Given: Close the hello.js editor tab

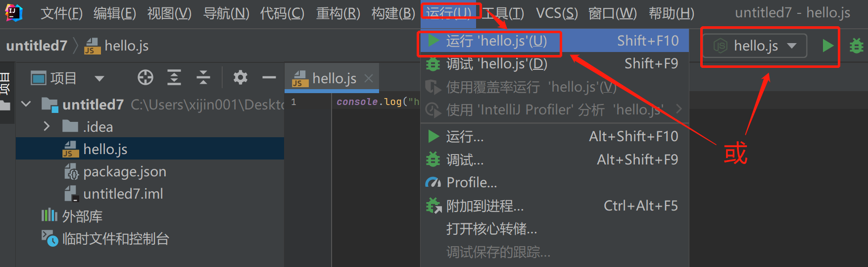Looking at the screenshot, I should click(x=368, y=78).
